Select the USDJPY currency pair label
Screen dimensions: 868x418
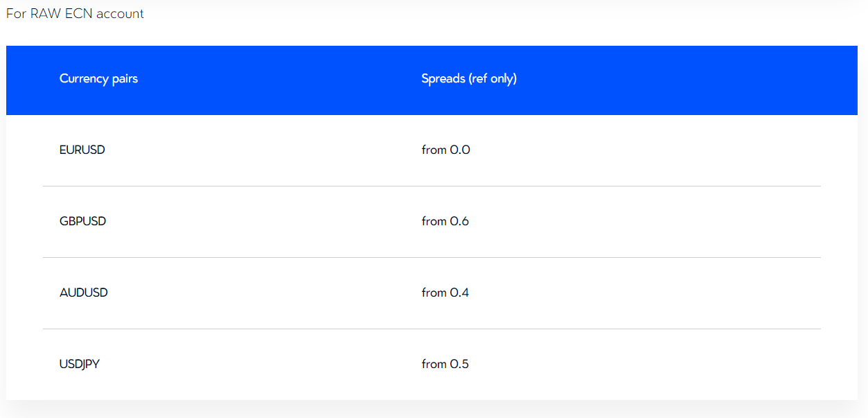80,364
